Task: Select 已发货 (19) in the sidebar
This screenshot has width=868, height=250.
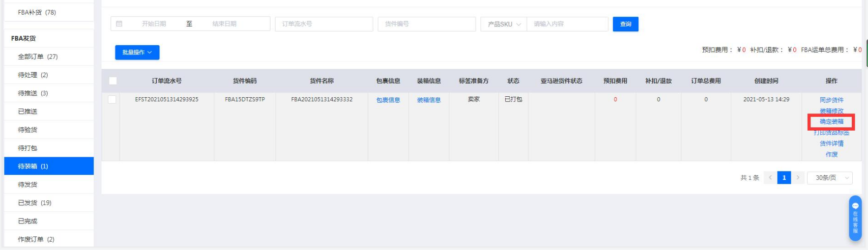Action: (x=34, y=203)
